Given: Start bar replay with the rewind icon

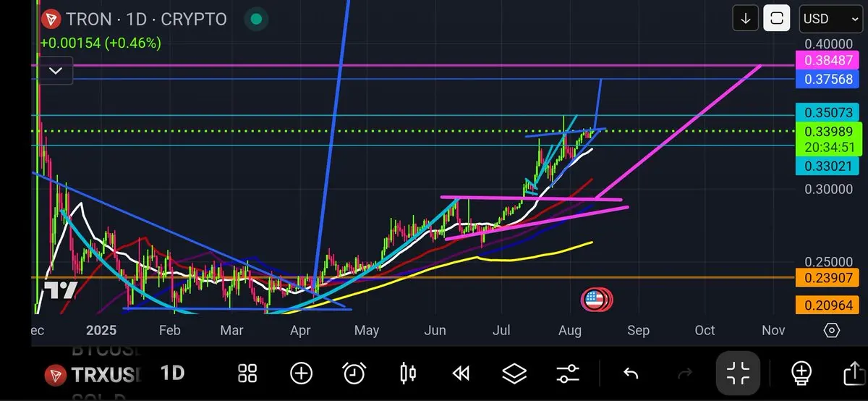Looking at the screenshot, I should pos(460,373).
